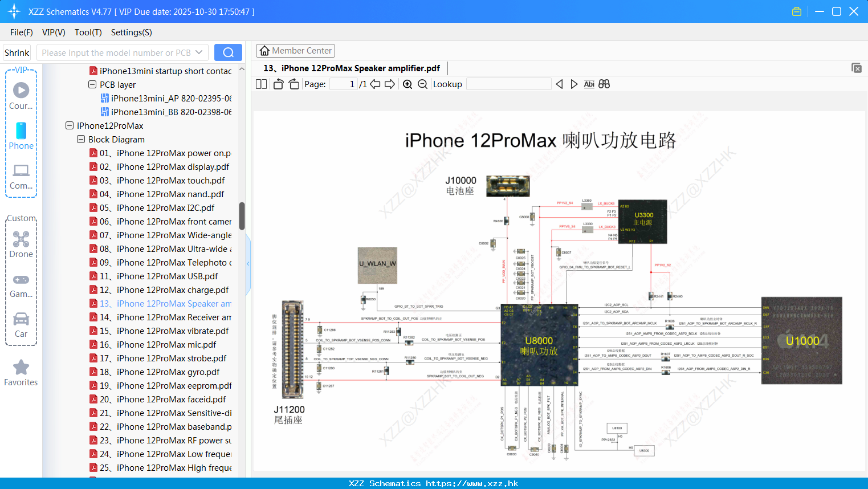Collapse the Block Diagram tree node
The width and height of the screenshot is (868, 489).
tap(81, 139)
